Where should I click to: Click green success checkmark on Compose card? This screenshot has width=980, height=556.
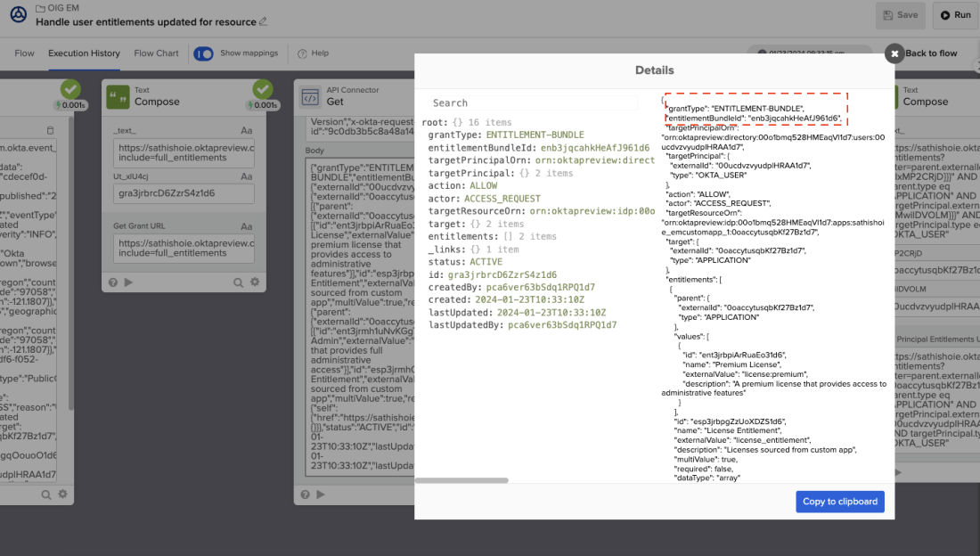click(x=262, y=89)
